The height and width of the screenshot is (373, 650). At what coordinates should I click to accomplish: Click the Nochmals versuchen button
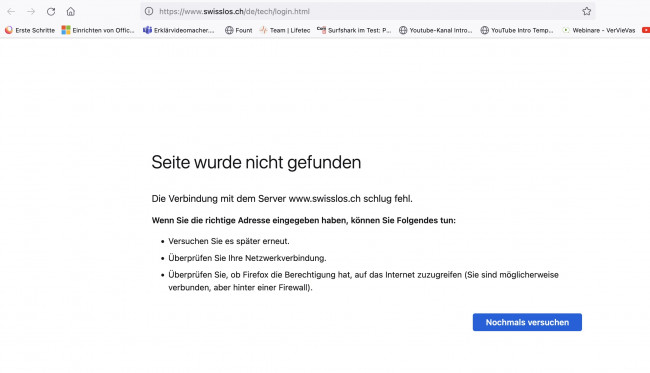pyautogui.click(x=527, y=322)
